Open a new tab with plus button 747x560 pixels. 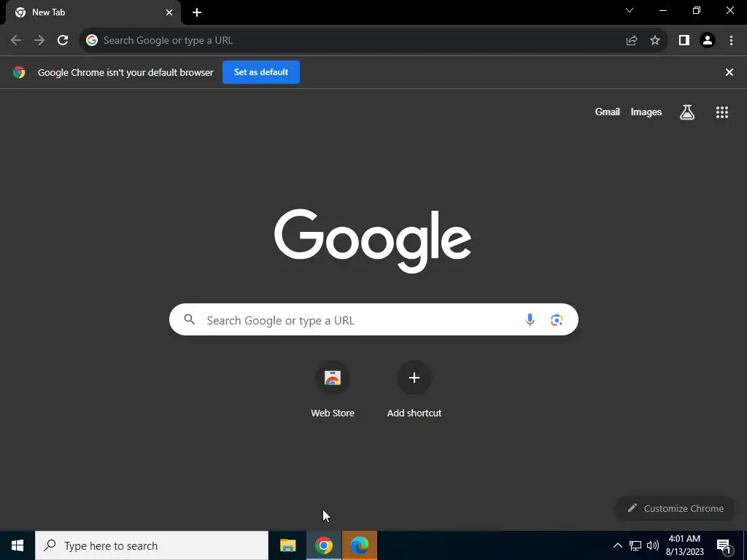197,12
